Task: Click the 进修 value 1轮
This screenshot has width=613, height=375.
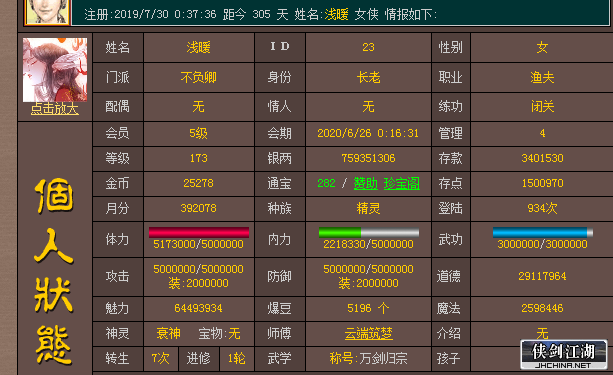Action: click(x=237, y=359)
